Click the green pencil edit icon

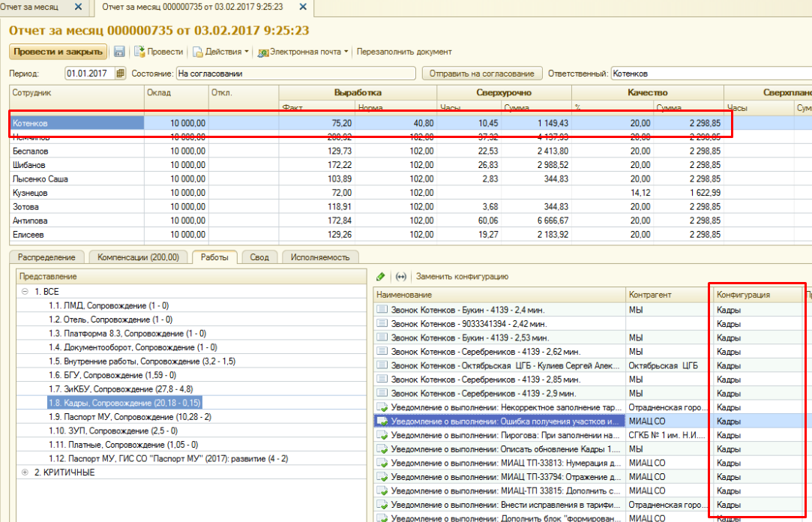381,277
